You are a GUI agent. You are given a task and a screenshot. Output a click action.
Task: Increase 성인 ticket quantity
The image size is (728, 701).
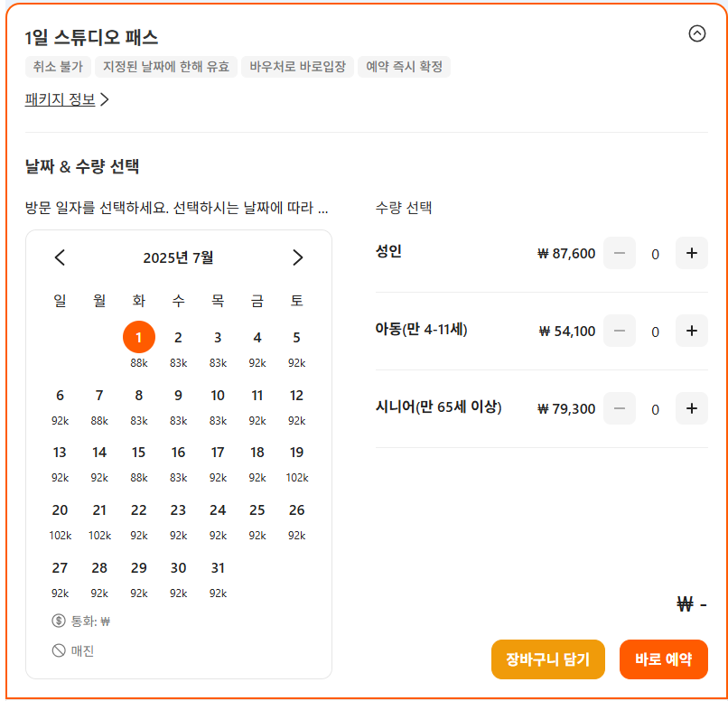pyautogui.click(x=691, y=253)
